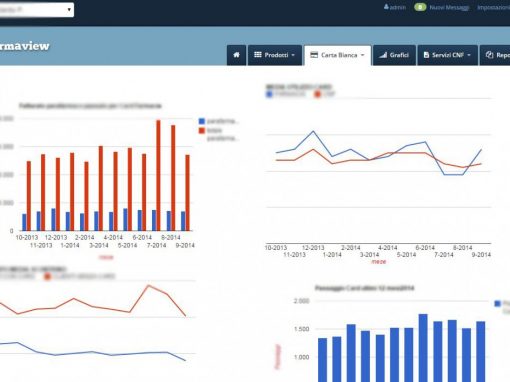Open the Report tab at the right edge
The image size is (510, 382).
(495, 55)
